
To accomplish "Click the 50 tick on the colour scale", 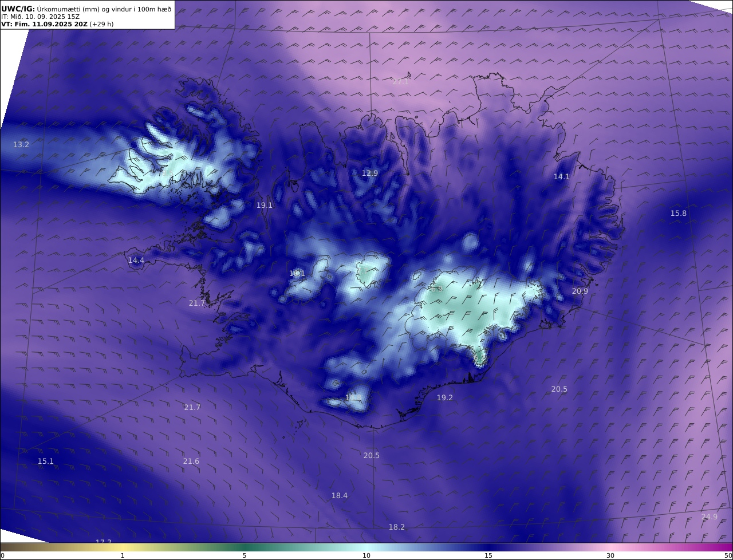I will point(728,555).
